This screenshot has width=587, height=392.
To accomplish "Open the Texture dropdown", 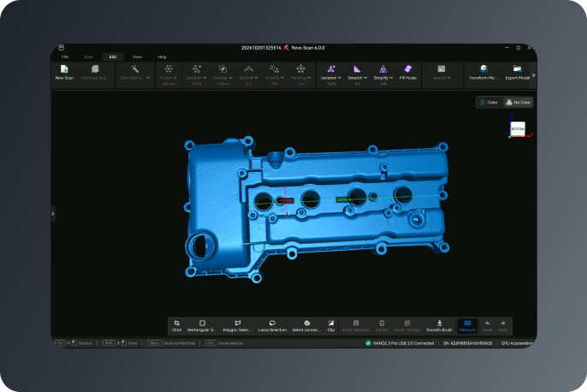I will point(449,78).
